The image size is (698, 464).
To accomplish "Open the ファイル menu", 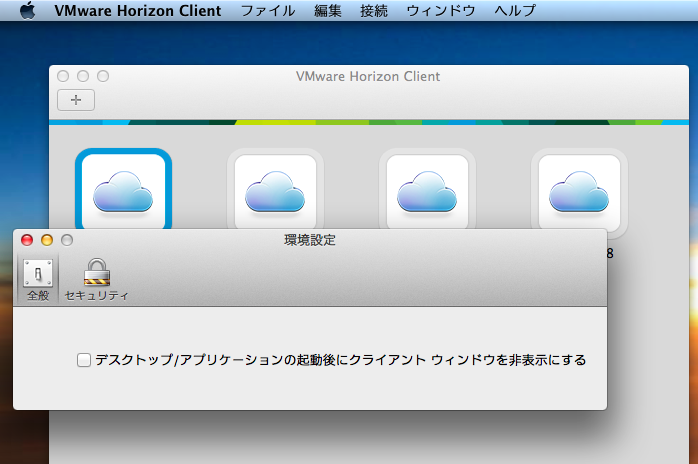I will pyautogui.click(x=268, y=10).
